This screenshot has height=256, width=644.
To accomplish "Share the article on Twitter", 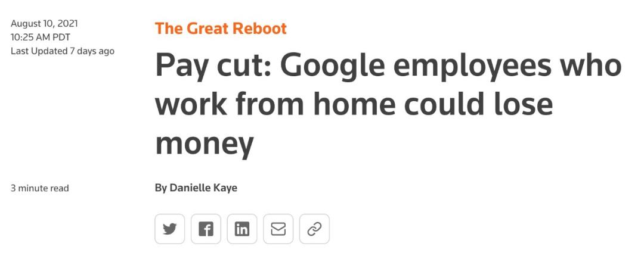I will click(169, 229).
